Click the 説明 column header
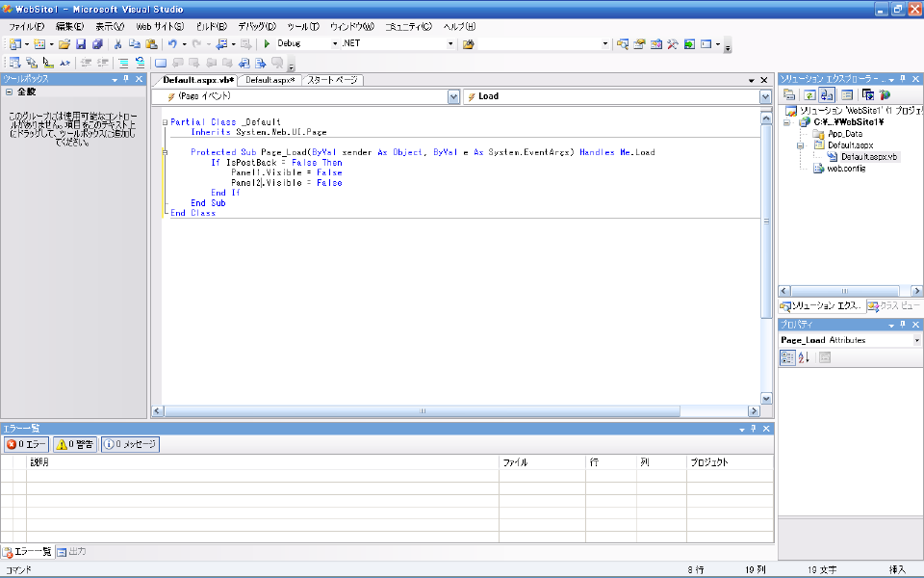This screenshot has width=924, height=578. point(39,463)
